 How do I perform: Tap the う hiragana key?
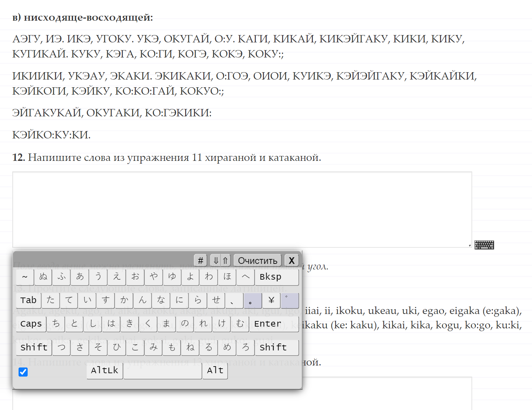point(98,277)
